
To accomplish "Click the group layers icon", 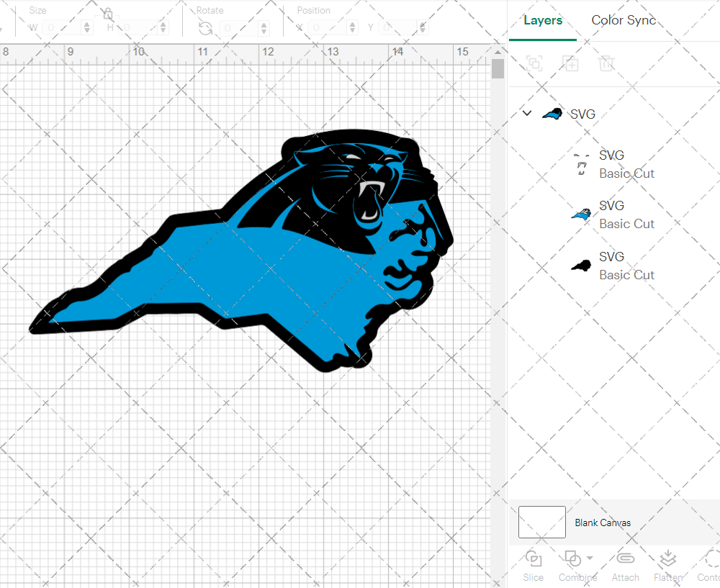I will click(534, 63).
